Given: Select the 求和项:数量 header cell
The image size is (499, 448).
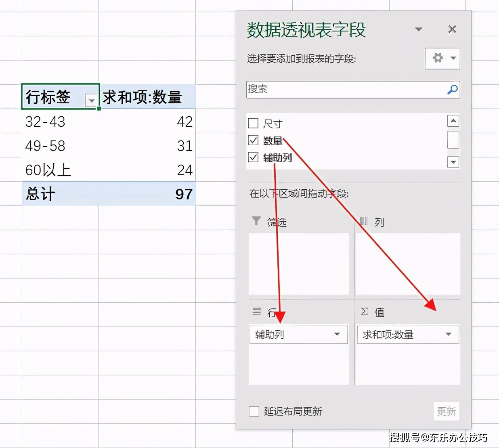Looking at the screenshot, I should pos(147,96).
